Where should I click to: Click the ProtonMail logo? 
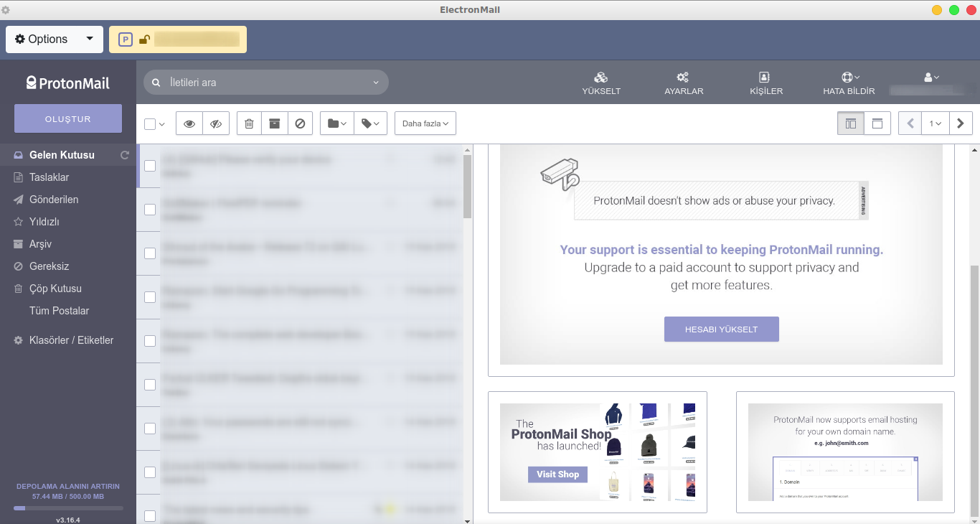coord(68,83)
